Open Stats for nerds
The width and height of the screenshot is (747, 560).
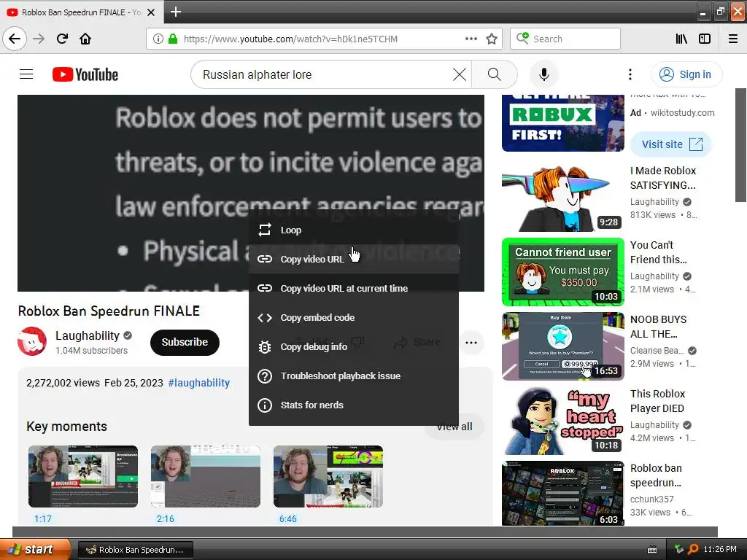point(354,405)
